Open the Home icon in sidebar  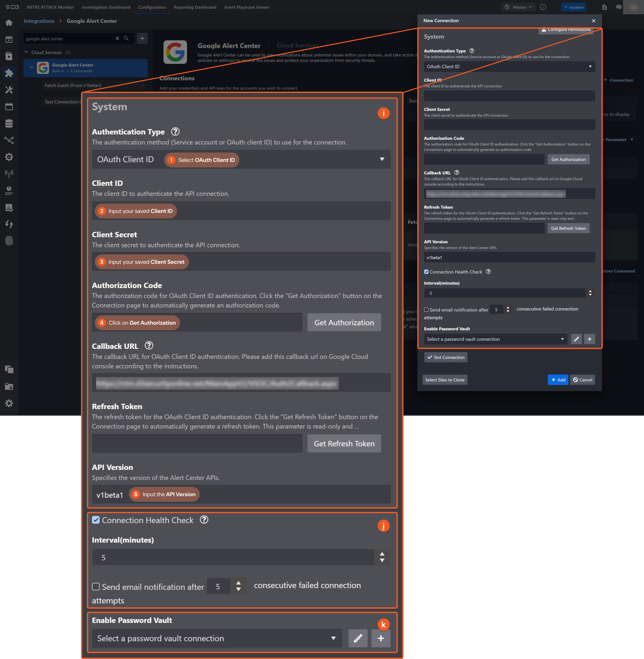9,22
